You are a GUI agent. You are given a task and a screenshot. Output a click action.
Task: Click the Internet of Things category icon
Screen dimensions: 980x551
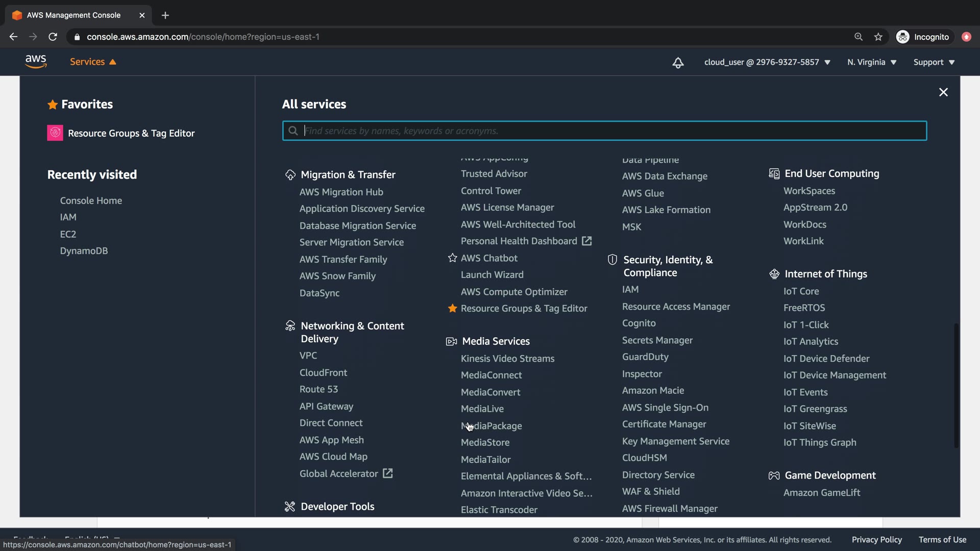(774, 274)
